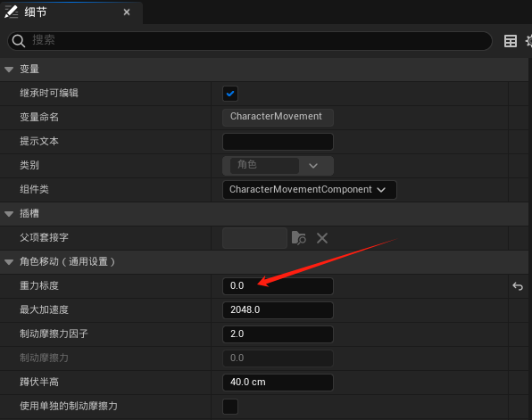This screenshot has height=420, width=532.
Task: Click the search magnifier icon
Action: pyautogui.click(x=19, y=41)
